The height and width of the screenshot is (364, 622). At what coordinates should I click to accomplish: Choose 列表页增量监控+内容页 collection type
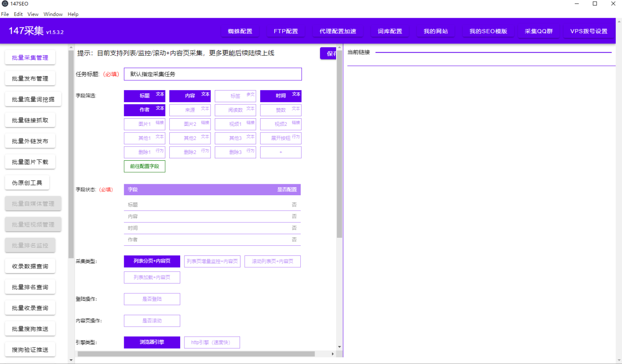click(212, 261)
